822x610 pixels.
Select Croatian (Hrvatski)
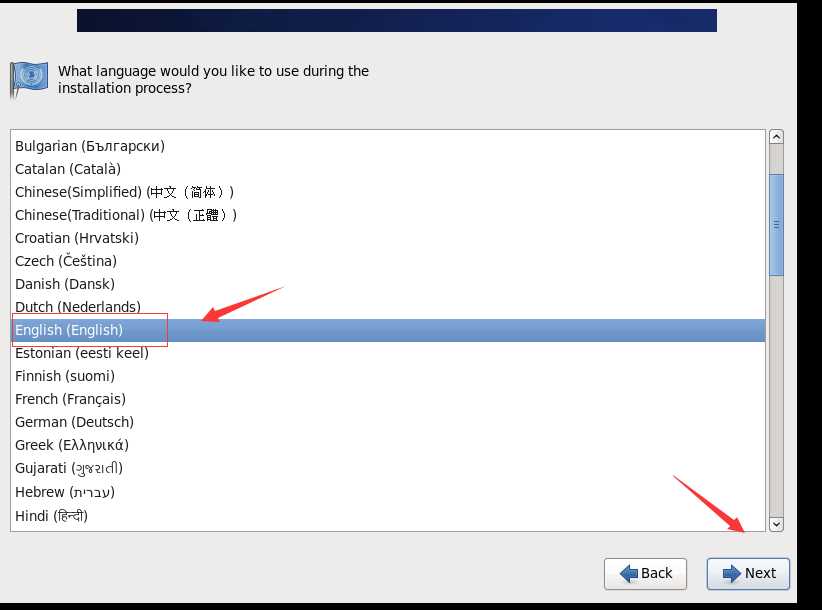point(387,238)
